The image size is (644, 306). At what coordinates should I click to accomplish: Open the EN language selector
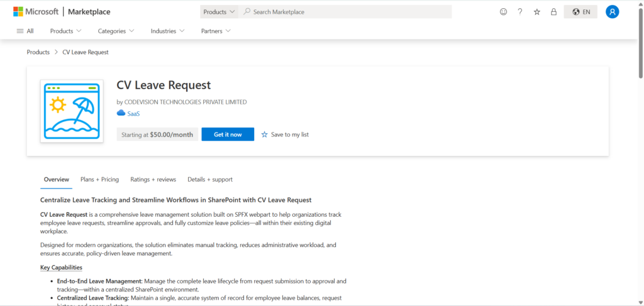(580, 12)
